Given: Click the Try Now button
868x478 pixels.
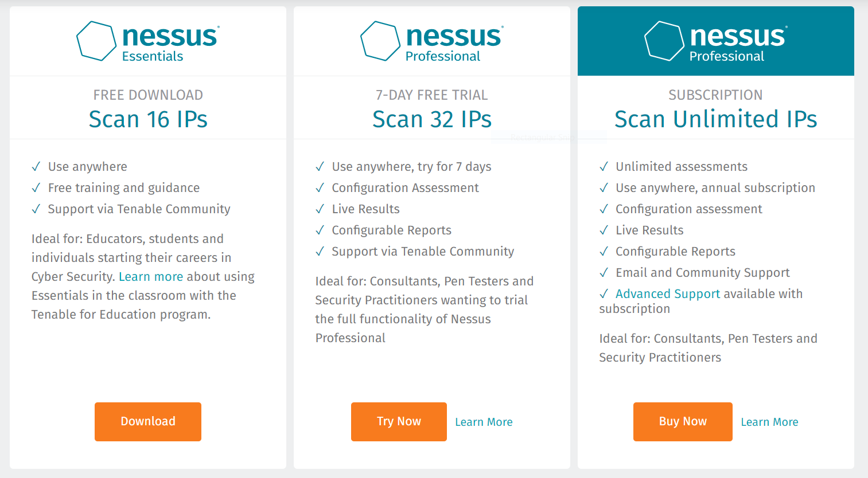Looking at the screenshot, I should pyautogui.click(x=399, y=421).
